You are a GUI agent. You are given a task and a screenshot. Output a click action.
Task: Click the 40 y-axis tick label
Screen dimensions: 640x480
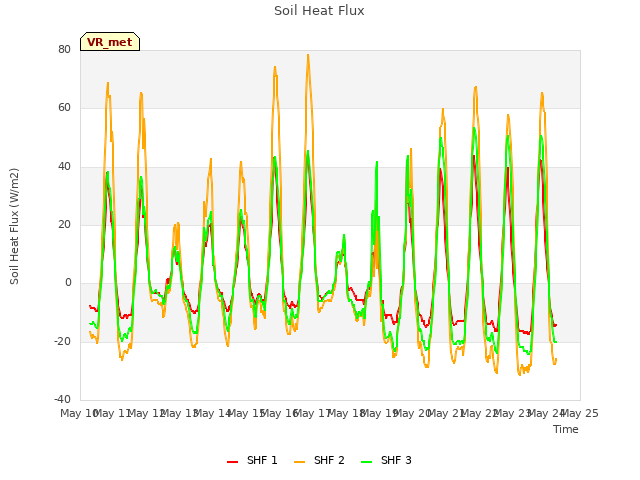(x=64, y=166)
